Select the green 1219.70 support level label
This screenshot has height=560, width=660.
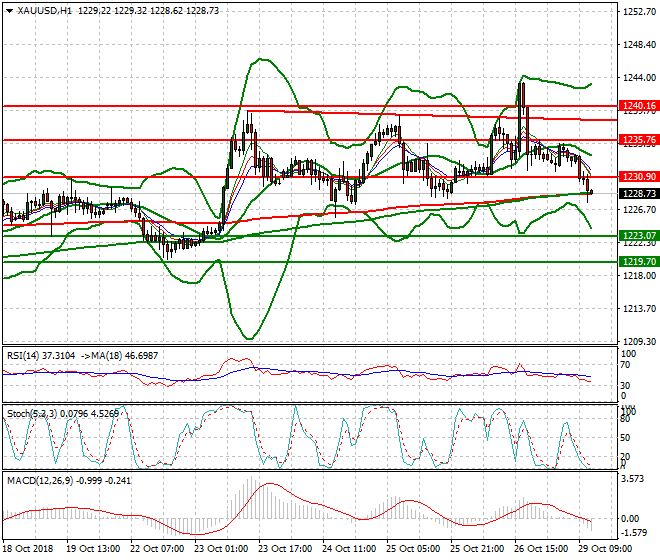click(639, 261)
